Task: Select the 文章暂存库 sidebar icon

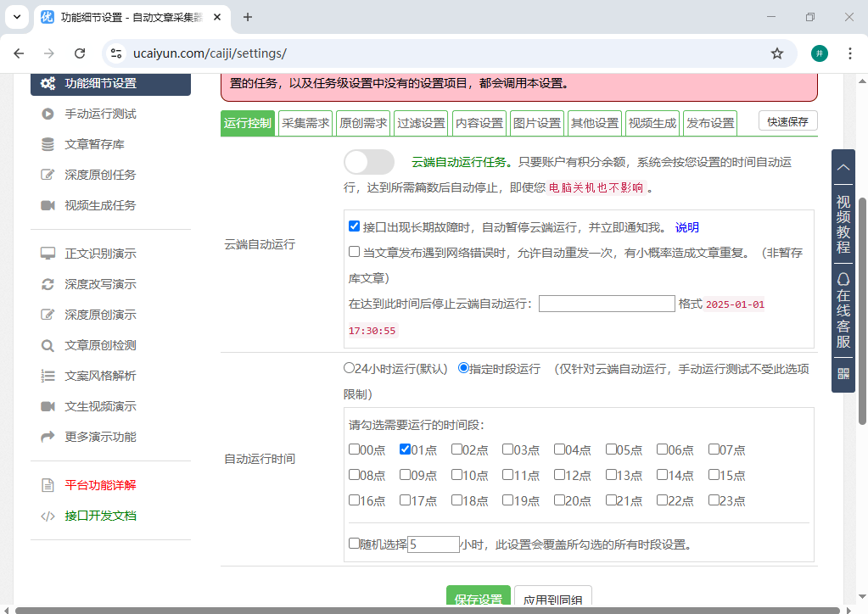Action: pyautogui.click(x=49, y=144)
